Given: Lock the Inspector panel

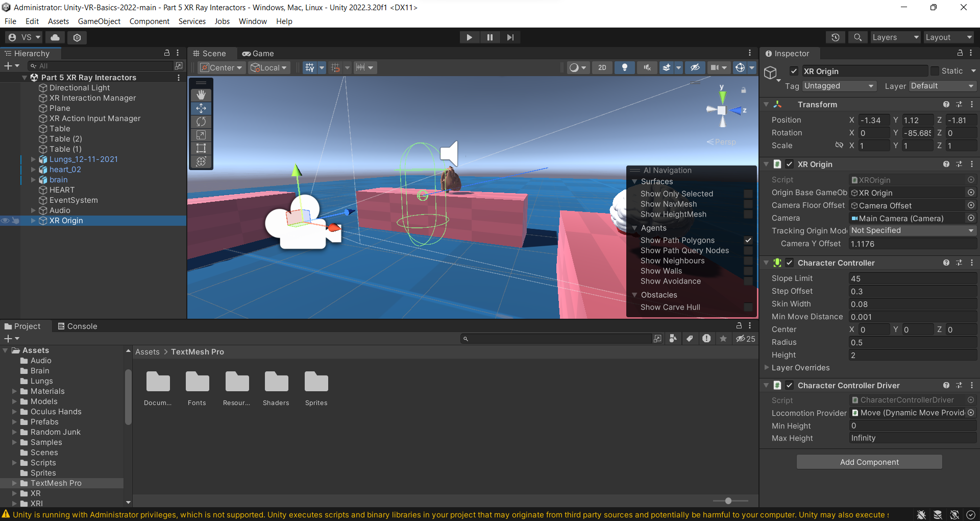Looking at the screenshot, I should [960, 53].
